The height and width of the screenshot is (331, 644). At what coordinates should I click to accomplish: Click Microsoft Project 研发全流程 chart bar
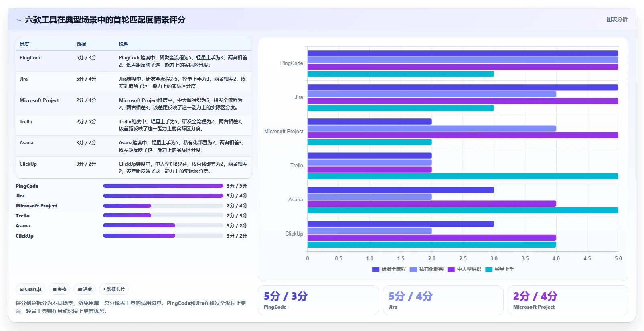coord(370,122)
